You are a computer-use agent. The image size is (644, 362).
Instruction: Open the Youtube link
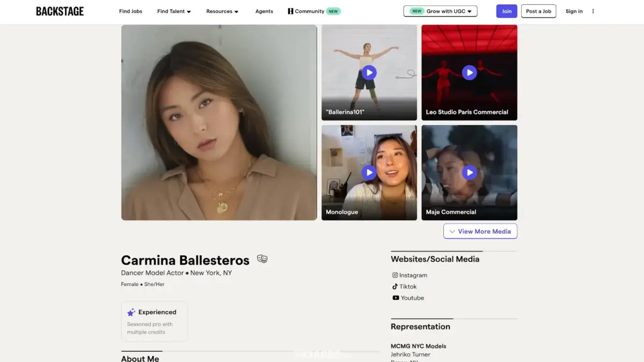pos(412,298)
